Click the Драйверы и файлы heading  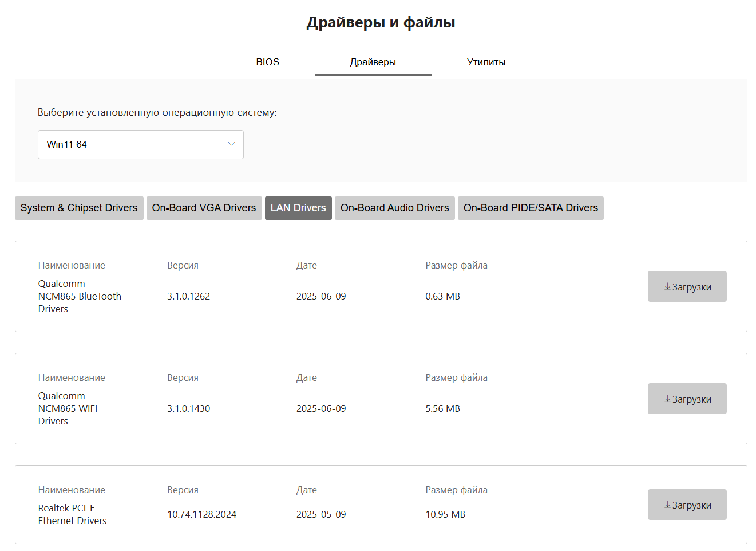[x=381, y=22]
